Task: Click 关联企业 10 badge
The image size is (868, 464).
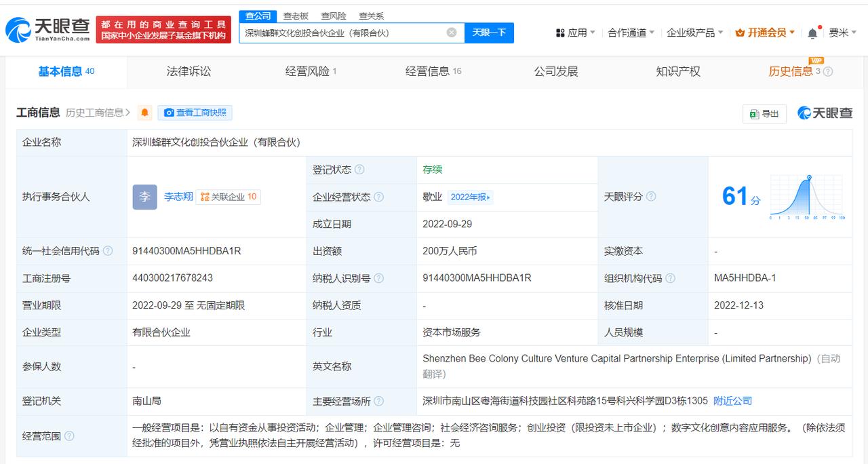Action: point(229,197)
